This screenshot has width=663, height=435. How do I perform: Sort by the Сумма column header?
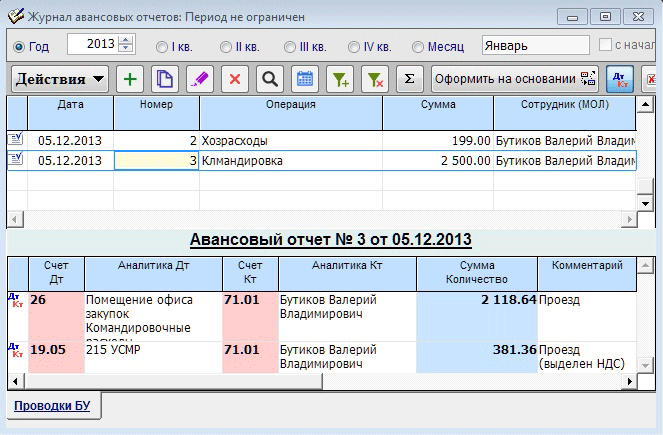(x=438, y=112)
